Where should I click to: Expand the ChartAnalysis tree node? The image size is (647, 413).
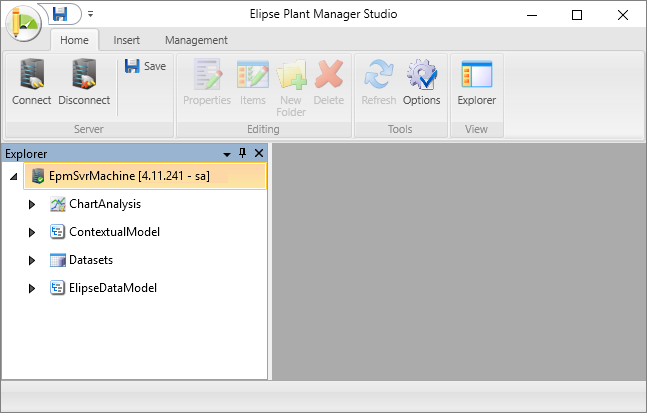(32, 204)
